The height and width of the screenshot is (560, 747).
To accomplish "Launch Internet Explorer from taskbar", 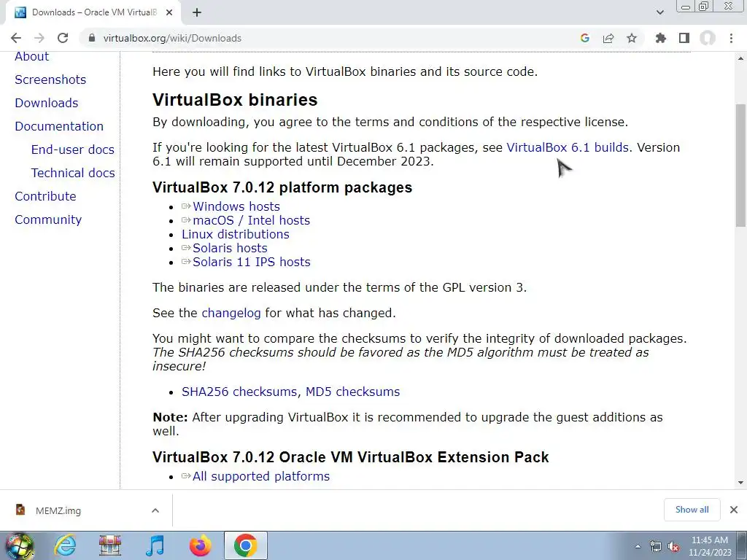I will [x=65, y=545].
